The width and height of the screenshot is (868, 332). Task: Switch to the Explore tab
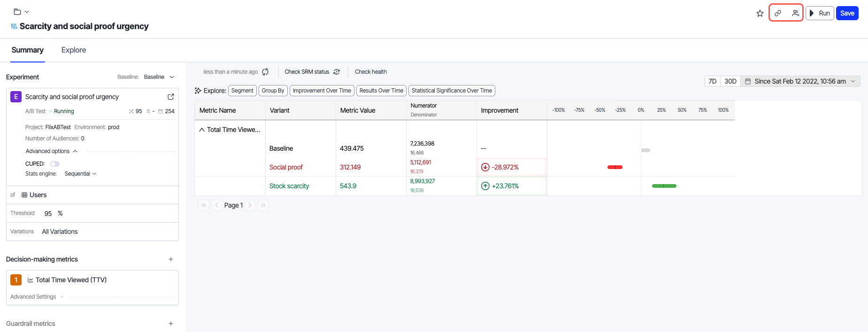[x=74, y=50]
